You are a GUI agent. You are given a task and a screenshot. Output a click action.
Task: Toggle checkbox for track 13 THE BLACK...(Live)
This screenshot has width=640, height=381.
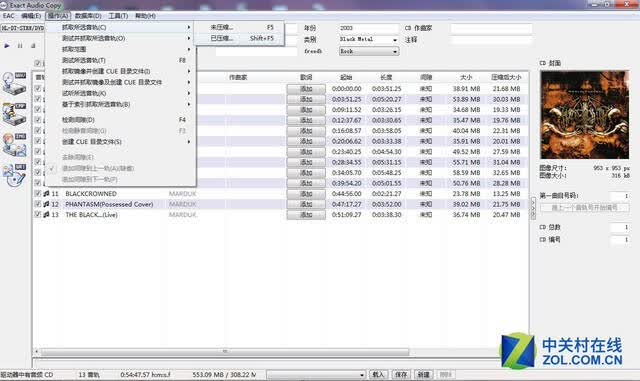tap(38, 214)
